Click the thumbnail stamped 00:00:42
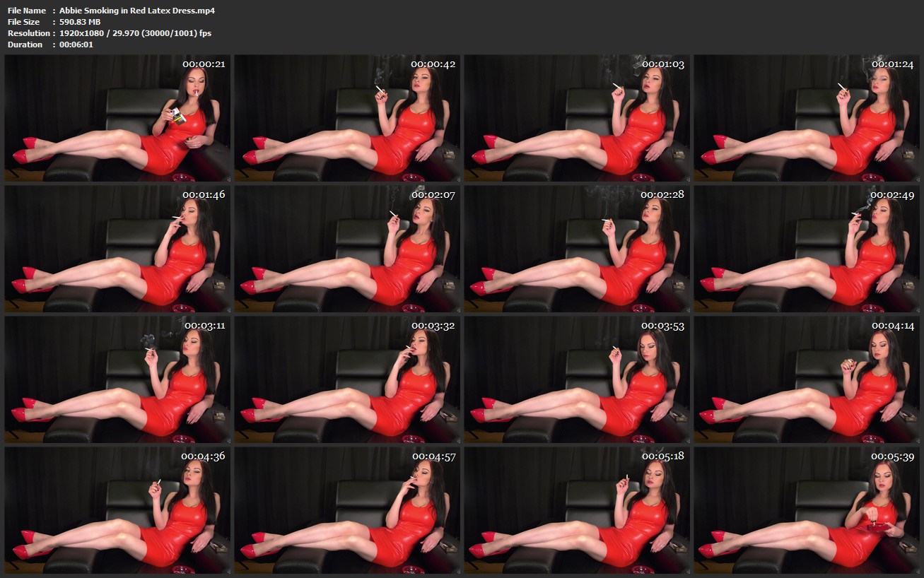This screenshot has height=578, width=924. 347,118
